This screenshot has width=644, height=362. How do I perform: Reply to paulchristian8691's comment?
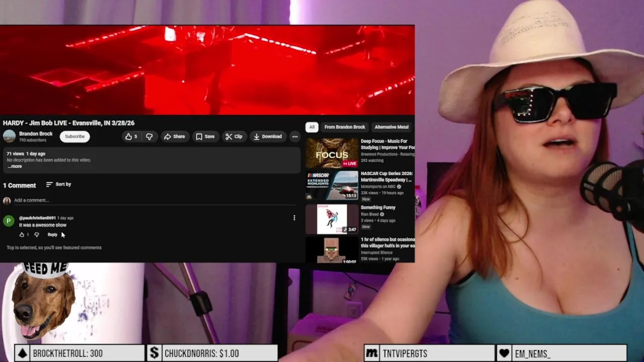[52, 235]
